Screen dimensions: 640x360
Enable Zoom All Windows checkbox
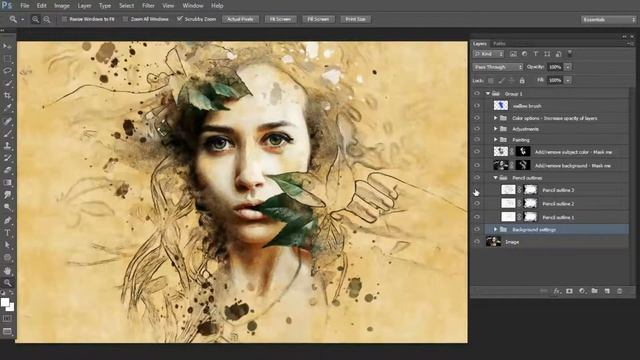point(125,19)
